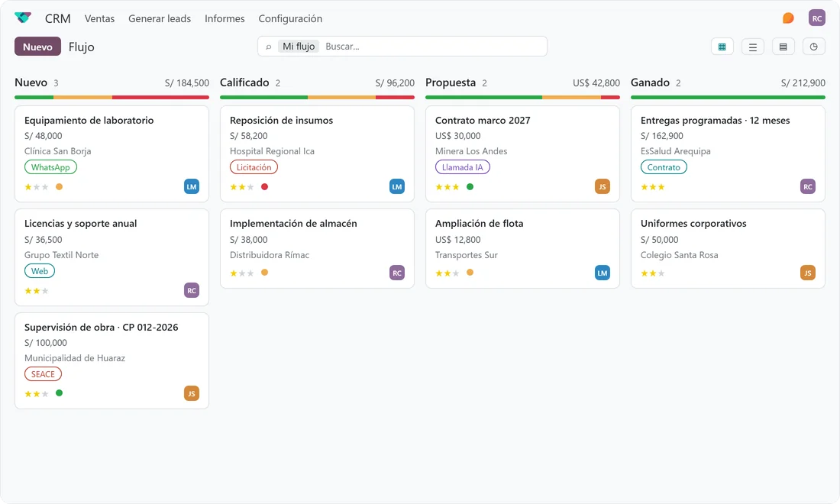Image resolution: width=840 pixels, height=504 pixels.
Task: Click green activity dot on Contrato marco 2027
Action: (470, 186)
